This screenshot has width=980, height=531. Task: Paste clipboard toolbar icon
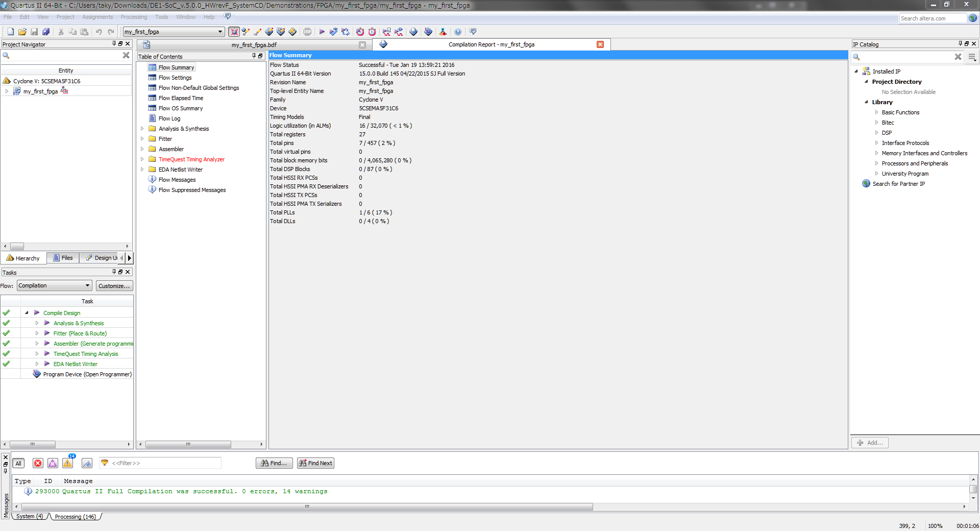85,32
